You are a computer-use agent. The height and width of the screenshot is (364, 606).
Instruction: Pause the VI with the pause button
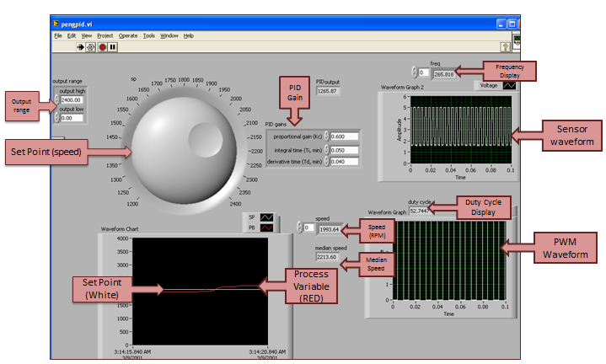point(112,47)
